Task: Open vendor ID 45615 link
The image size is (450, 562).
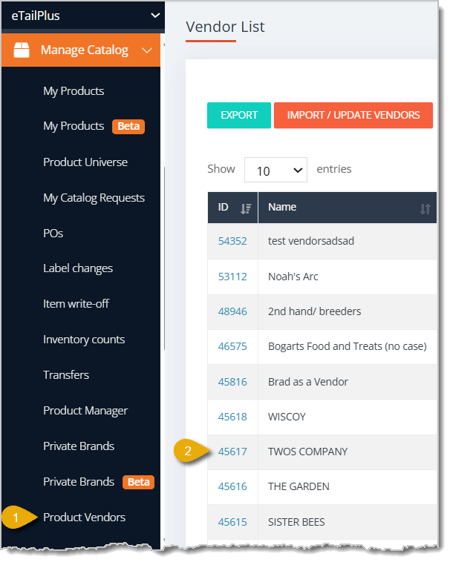Action: (x=233, y=522)
